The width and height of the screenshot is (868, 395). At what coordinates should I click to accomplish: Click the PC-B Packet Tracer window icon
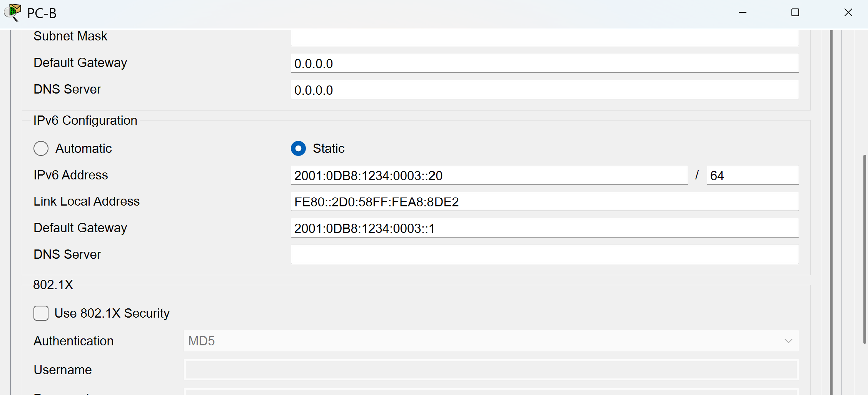(x=13, y=12)
